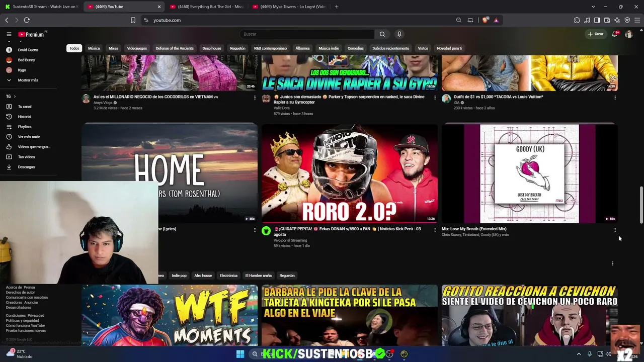Image resolution: width=644 pixels, height=362 pixels.
Task: Open a new browser tab
Action: [337, 7]
